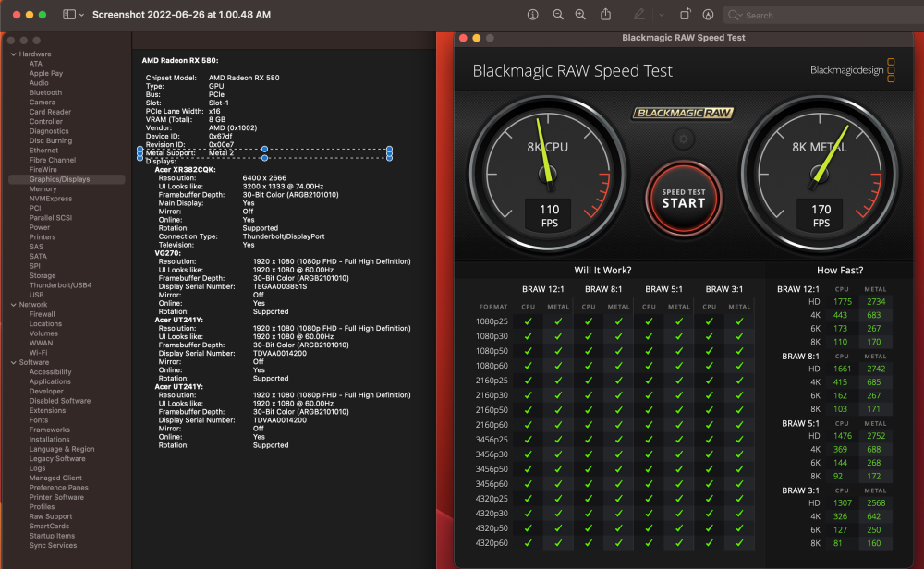This screenshot has height=569, width=924.
Task: Collapse the Network section chevron
Action: click(x=14, y=305)
